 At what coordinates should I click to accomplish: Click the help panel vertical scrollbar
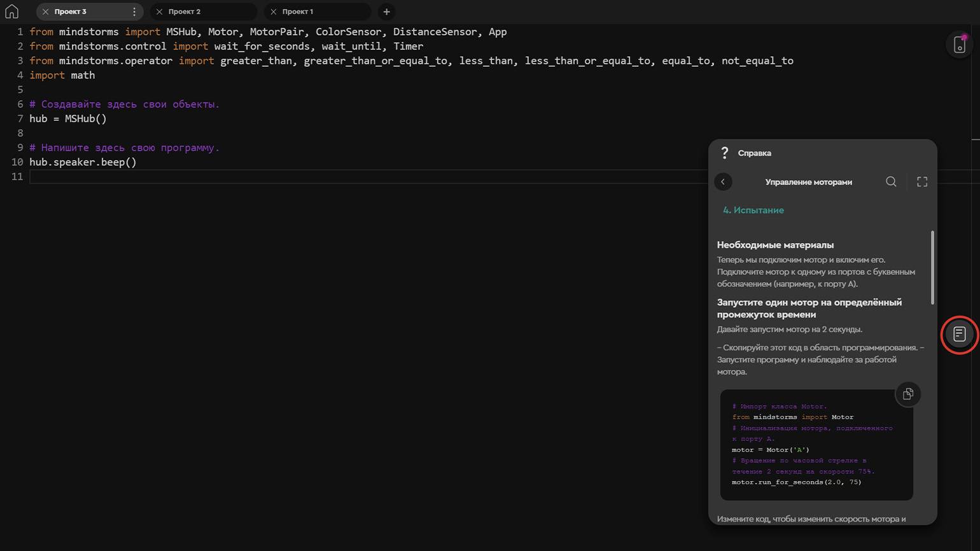[x=932, y=267]
